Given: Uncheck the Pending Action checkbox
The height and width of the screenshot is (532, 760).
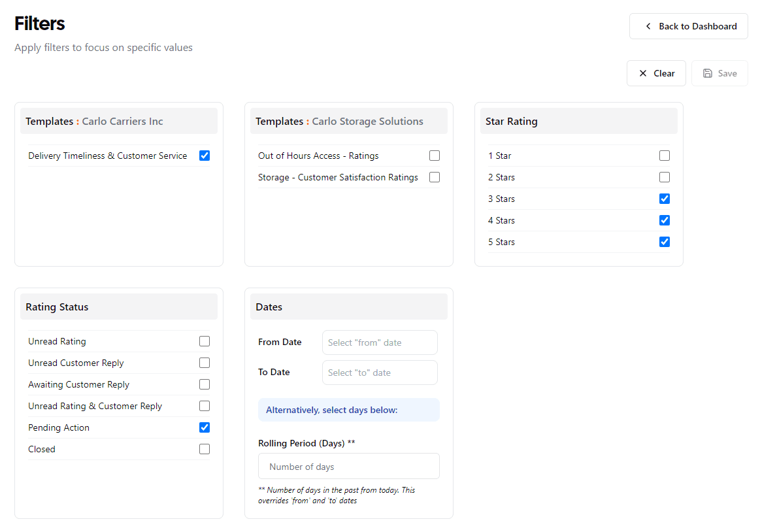Looking at the screenshot, I should pyautogui.click(x=205, y=427).
